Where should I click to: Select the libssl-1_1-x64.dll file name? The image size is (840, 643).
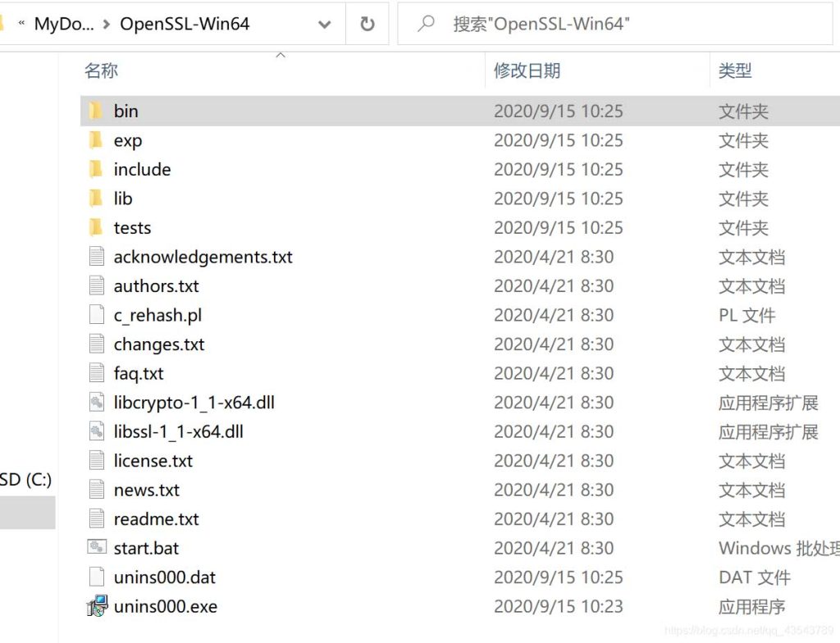(x=178, y=431)
